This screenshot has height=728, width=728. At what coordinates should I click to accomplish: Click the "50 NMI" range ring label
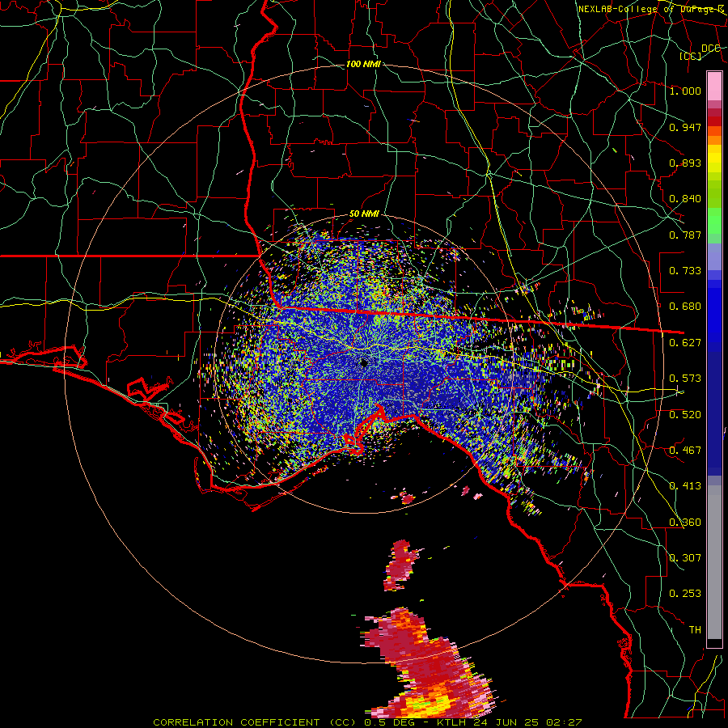pos(364,214)
